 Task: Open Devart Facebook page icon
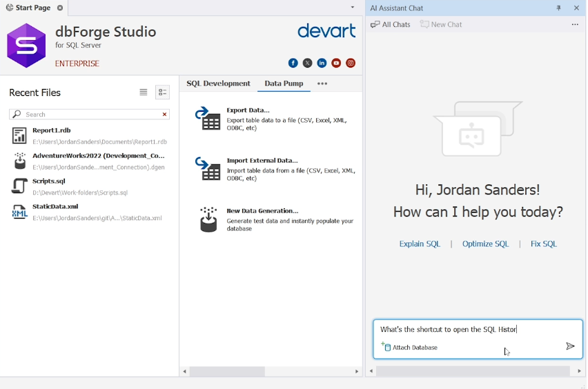[293, 63]
